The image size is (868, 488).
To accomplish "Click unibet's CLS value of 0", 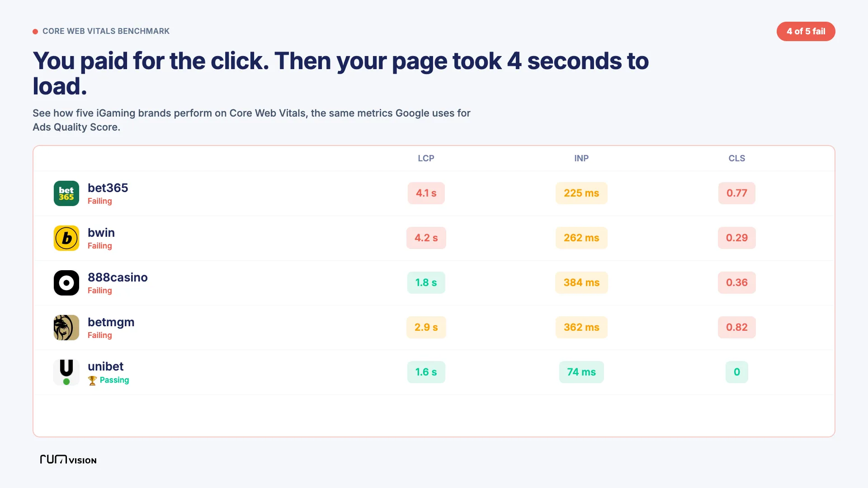I will coord(737,372).
